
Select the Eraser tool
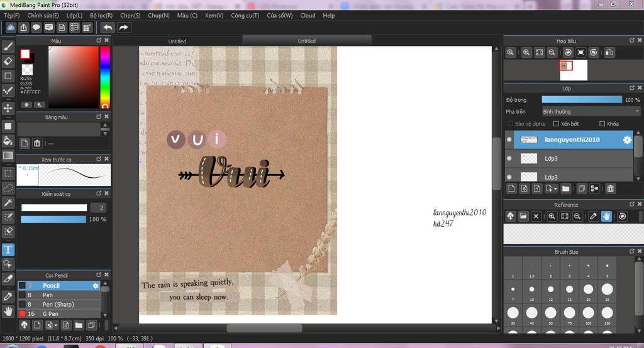8,61
